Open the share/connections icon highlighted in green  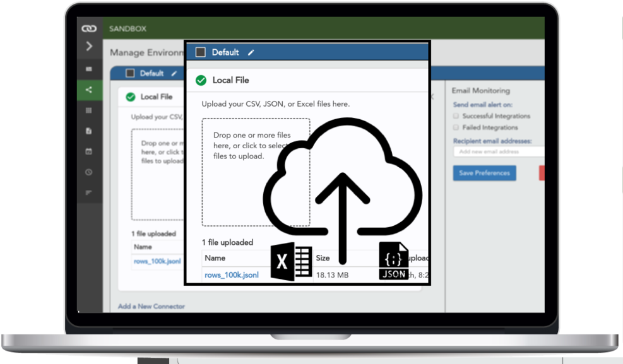pyautogui.click(x=89, y=90)
